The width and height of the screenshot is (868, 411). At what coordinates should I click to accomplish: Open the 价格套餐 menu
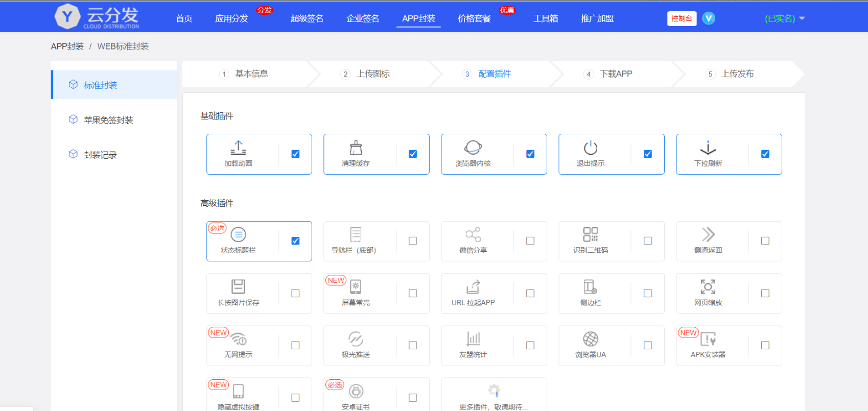tap(474, 18)
